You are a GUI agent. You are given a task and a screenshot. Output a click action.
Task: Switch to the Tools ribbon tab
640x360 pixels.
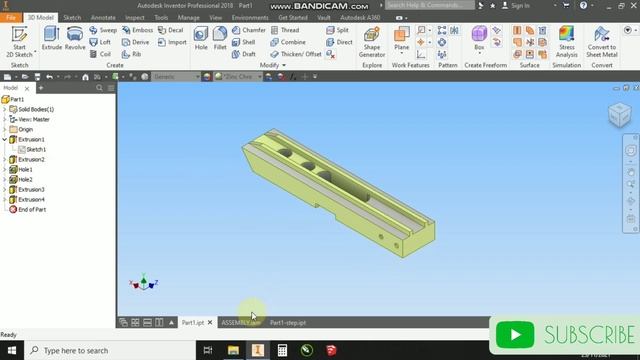161,18
